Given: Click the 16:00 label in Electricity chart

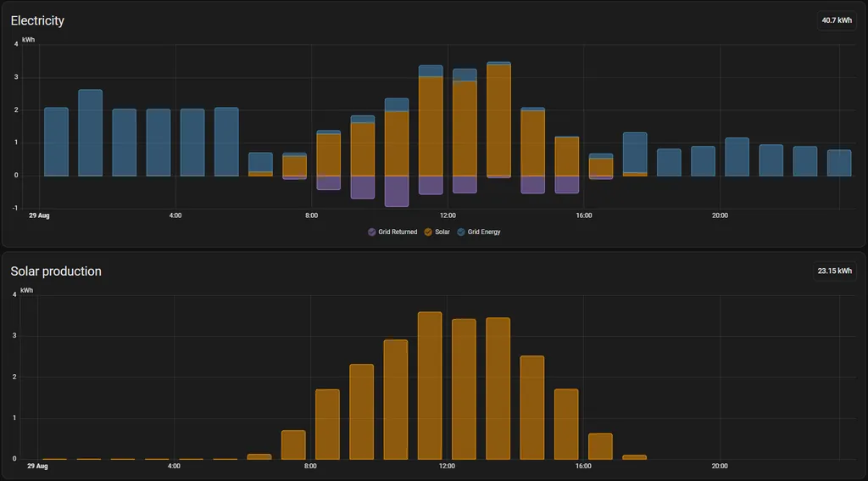Looking at the screenshot, I should tap(584, 215).
